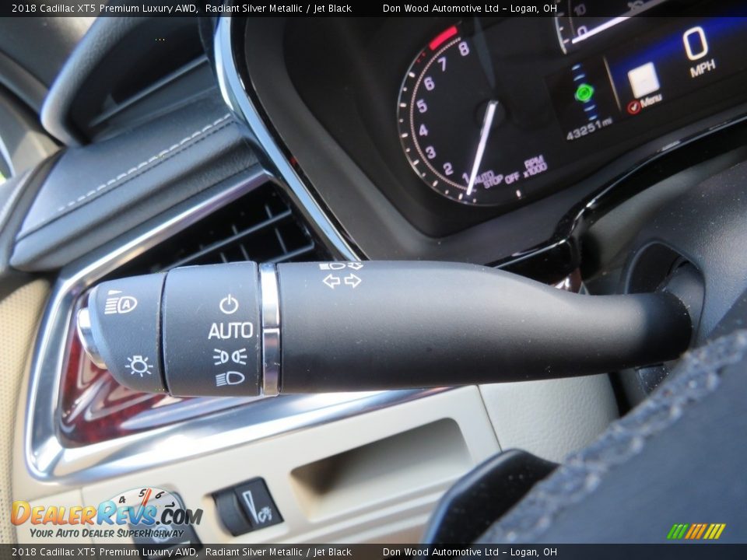Image resolution: width=747 pixels, height=560 pixels.
Task: Tap the green icon in the cluster display
Action: click(584, 93)
